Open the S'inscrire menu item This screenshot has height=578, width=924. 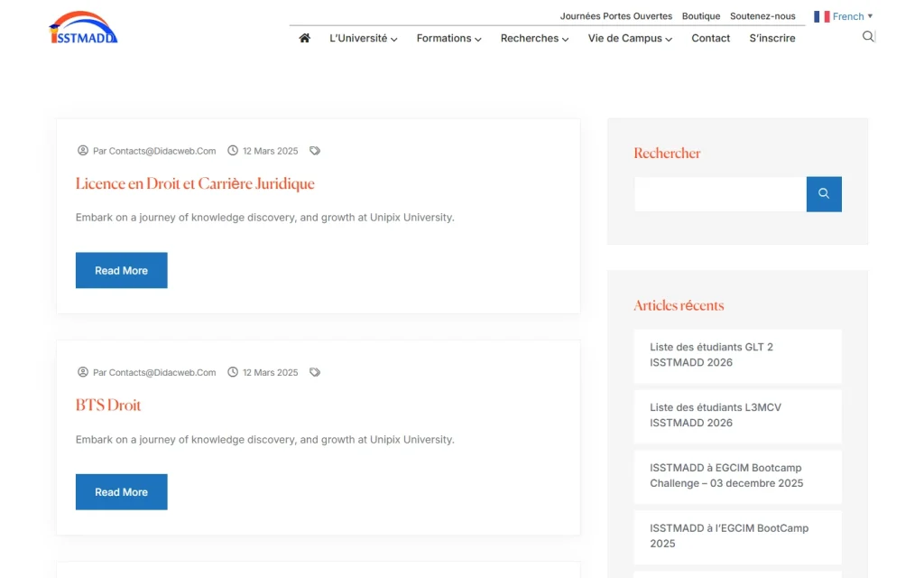coord(772,38)
